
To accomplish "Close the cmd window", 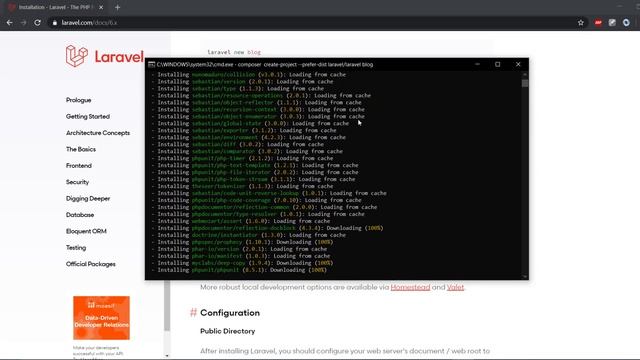I will 518,64.
